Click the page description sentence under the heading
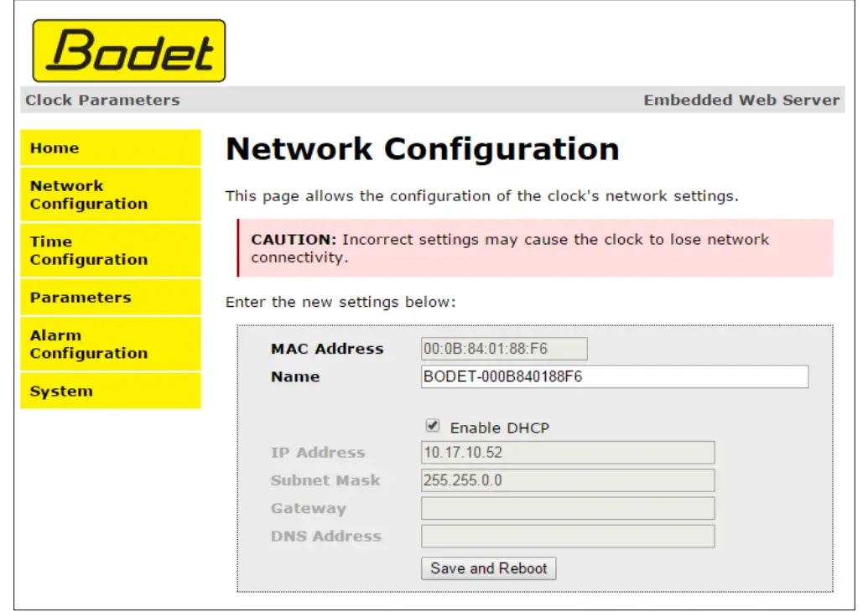 click(x=481, y=196)
